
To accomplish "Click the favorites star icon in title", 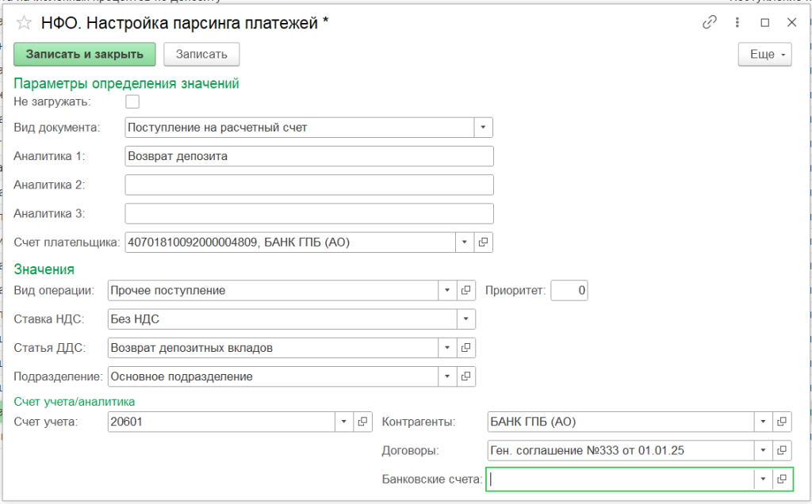I will 25,23.
